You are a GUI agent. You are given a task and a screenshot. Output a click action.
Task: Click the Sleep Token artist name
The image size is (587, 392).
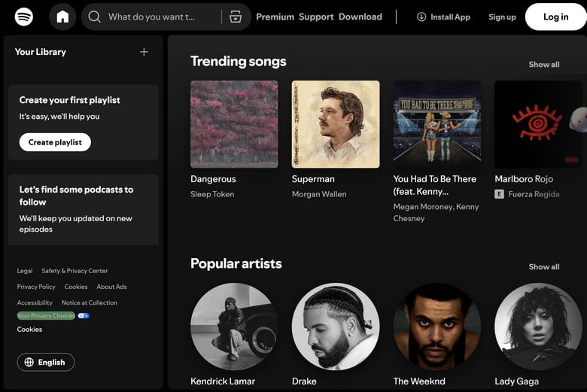pyautogui.click(x=212, y=194)
